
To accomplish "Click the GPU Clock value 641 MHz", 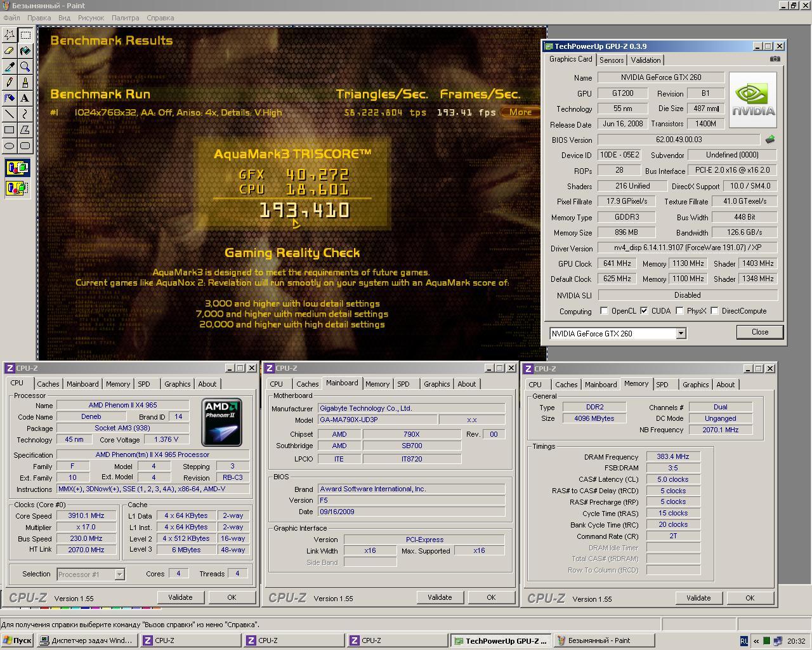I will point(617,263).
